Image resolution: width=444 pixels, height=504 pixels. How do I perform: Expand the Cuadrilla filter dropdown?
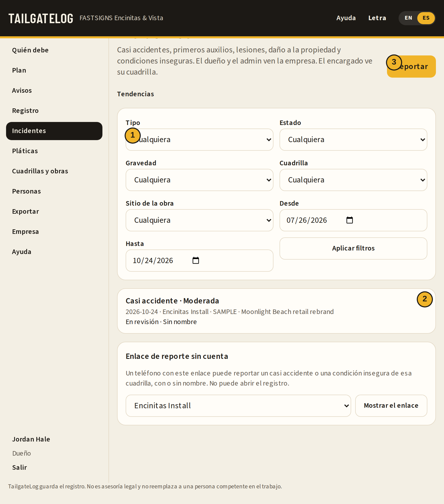coord(353,180)
